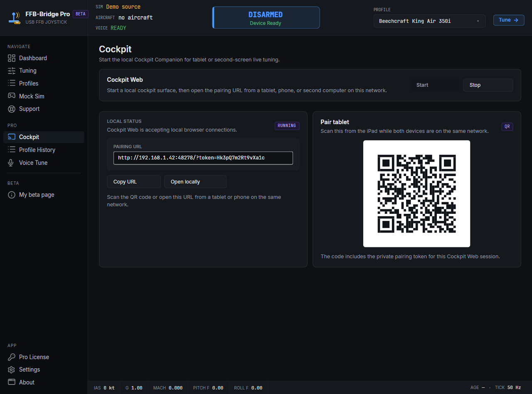Open the About page

(44, 382)
